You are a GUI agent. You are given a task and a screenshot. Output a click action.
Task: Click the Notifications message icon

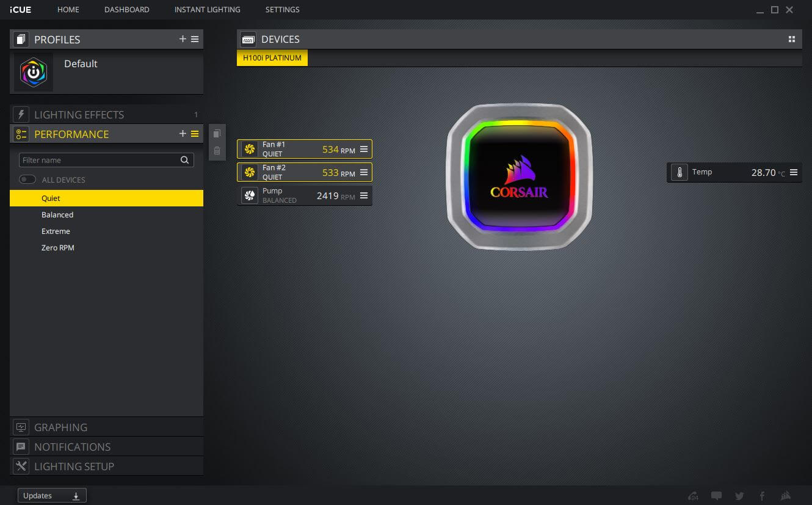coord(21,447)
